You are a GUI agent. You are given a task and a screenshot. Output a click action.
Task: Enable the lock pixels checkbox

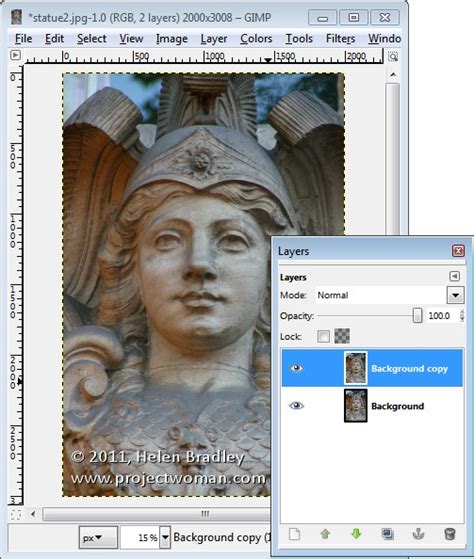click(323, 336)
